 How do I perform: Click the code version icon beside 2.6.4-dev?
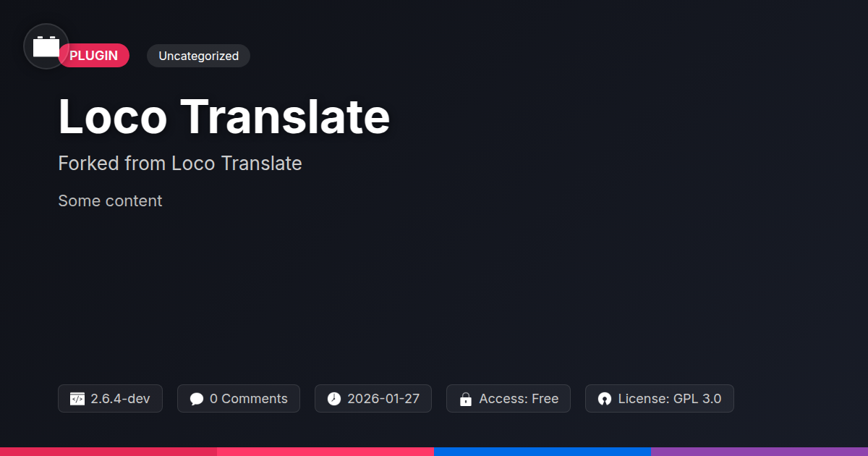(x=77, y=399)
